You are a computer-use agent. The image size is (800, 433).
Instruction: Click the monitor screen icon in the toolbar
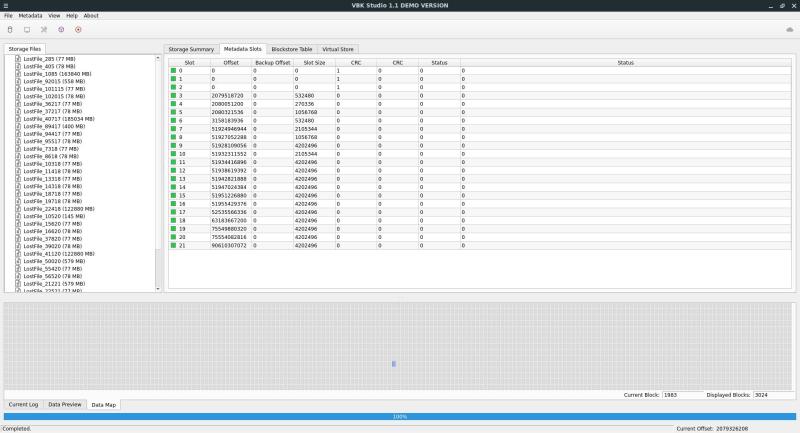pos(27,30)
